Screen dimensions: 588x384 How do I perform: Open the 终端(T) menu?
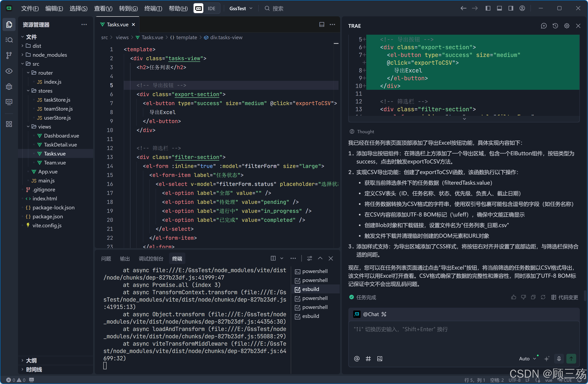[x=153, y=8]
